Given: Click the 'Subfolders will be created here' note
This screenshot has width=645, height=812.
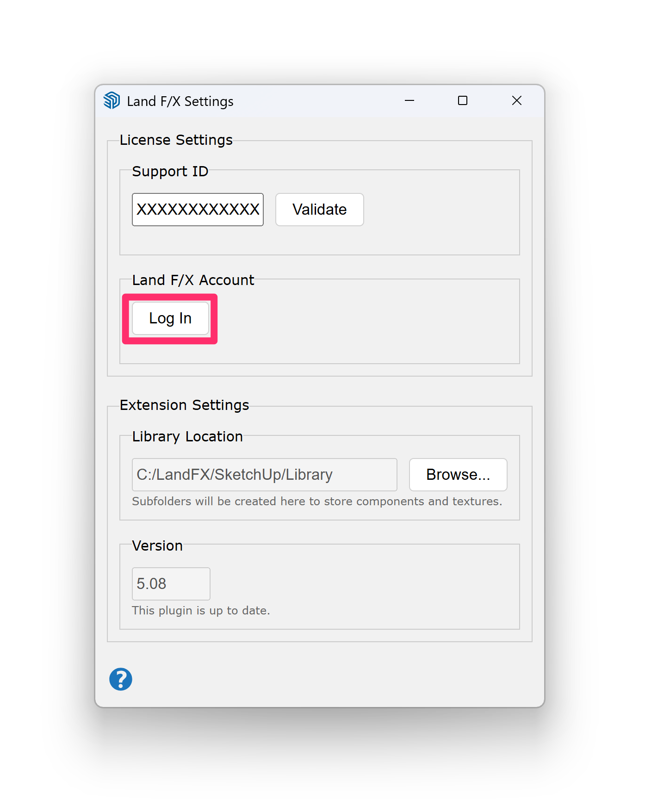Looking at the screenshot, I should click(317, 502).
